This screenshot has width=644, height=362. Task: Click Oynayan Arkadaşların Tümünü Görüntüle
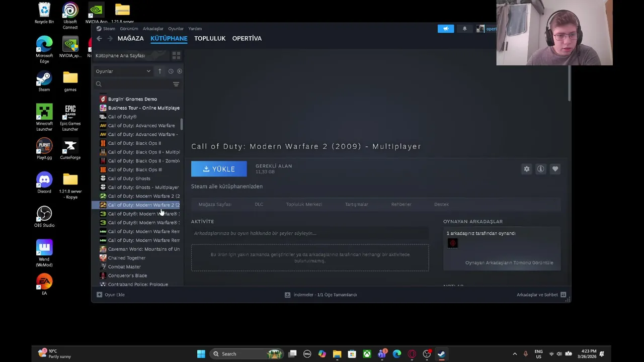[509, 263]
